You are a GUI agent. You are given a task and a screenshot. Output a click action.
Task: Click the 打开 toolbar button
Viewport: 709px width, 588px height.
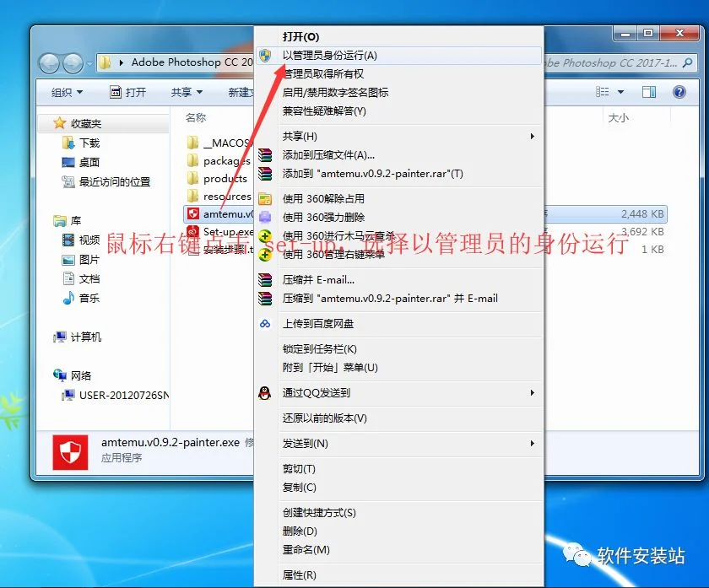[128, 92]
